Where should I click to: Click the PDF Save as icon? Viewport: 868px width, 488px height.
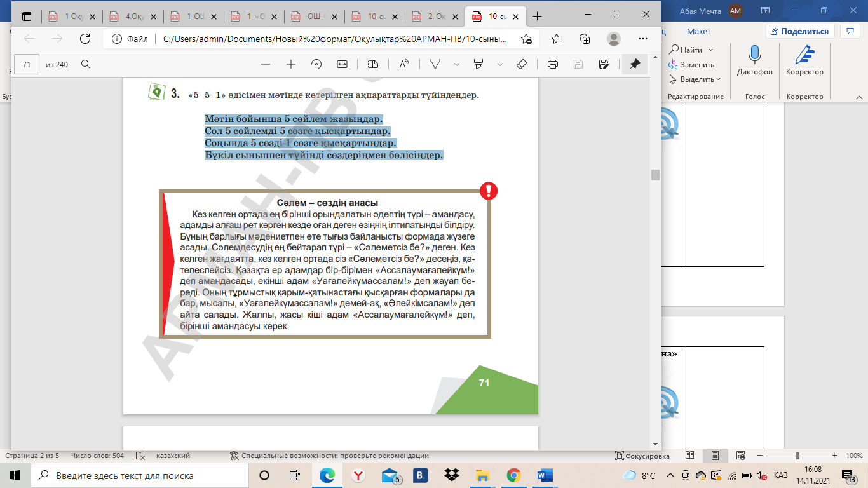click(604, 64)
